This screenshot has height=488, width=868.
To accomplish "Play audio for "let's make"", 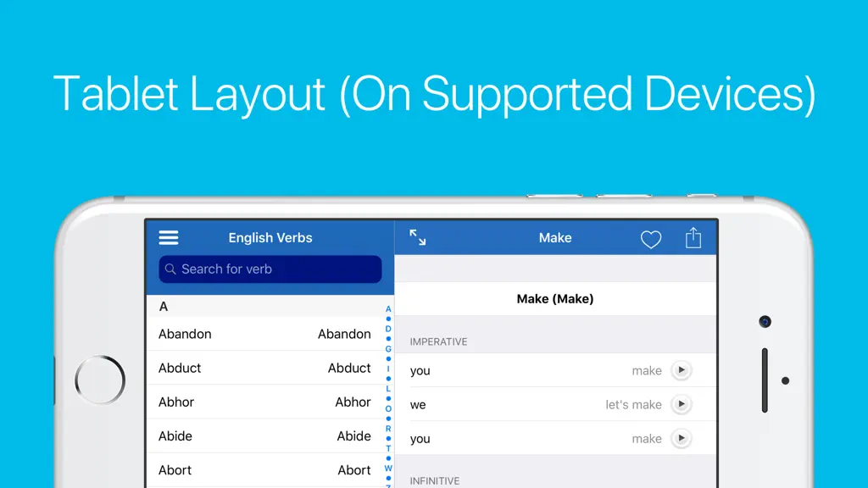I will 682,404.
